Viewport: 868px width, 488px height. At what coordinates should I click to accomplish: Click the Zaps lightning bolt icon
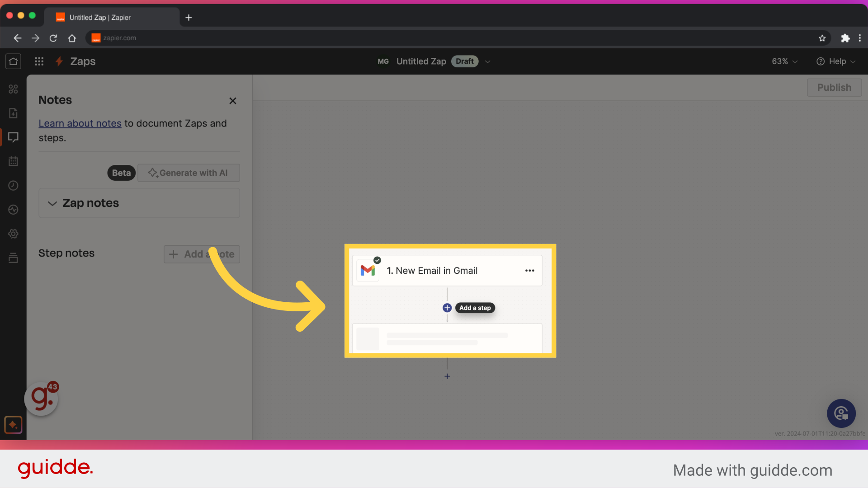click(x=59, y=61)
